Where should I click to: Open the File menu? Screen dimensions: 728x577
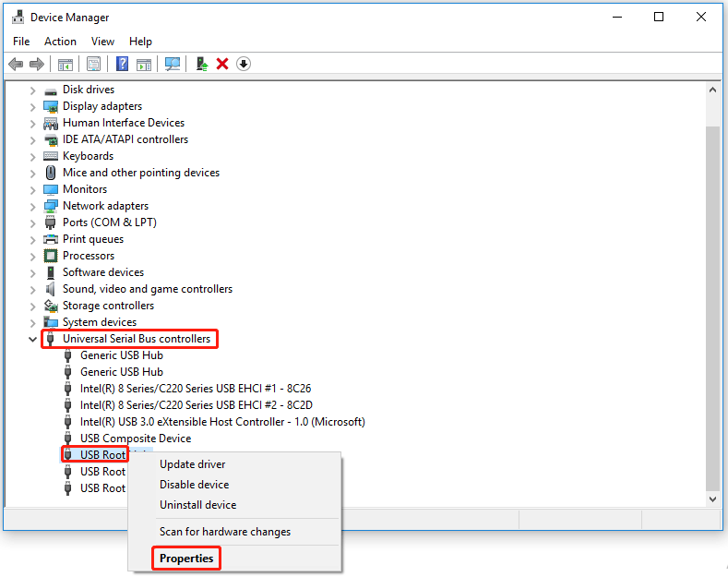(21, 42)
